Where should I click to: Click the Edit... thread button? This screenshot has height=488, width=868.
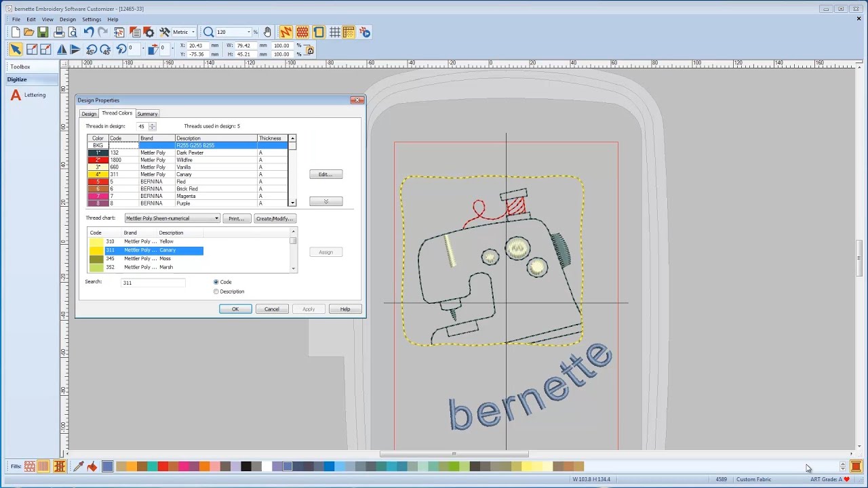(325, 174)
